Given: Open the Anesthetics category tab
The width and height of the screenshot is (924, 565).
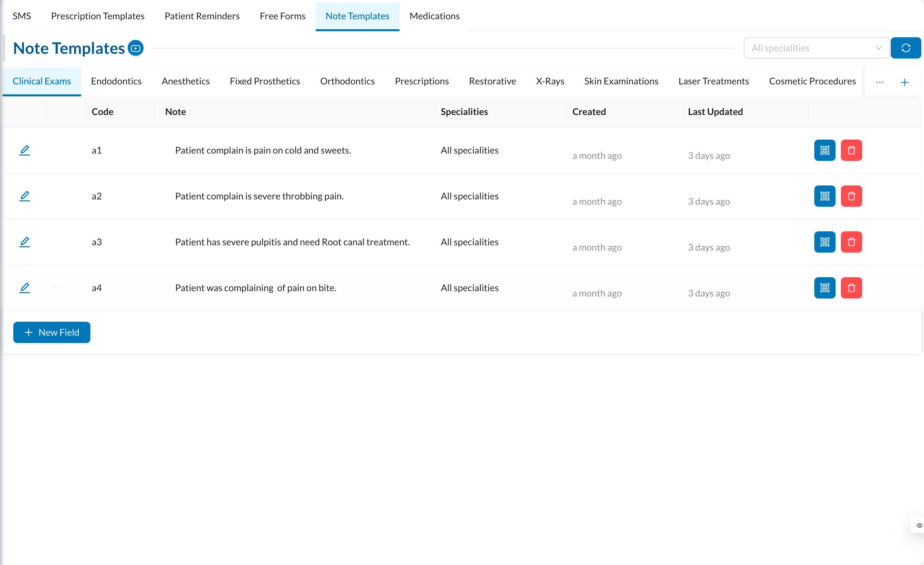Looking at the screenshot, I should click(x=185, y=81).
